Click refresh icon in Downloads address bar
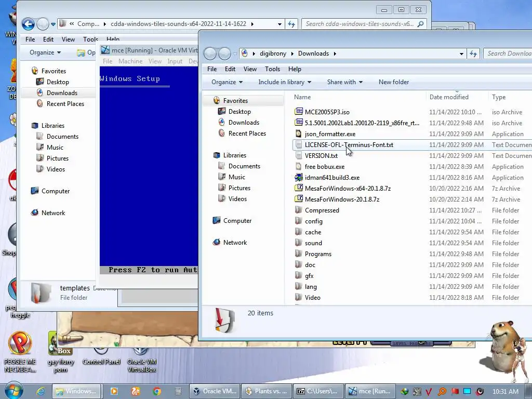Screen dimensions: 532x399 [473, 54]
